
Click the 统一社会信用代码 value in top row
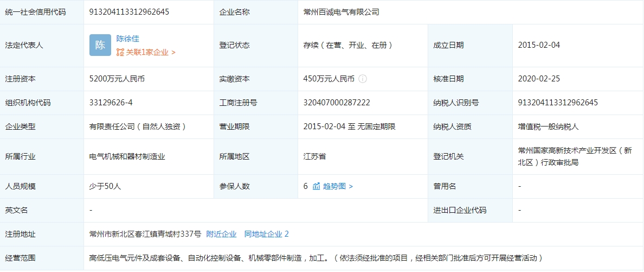(x=129, y=11)
